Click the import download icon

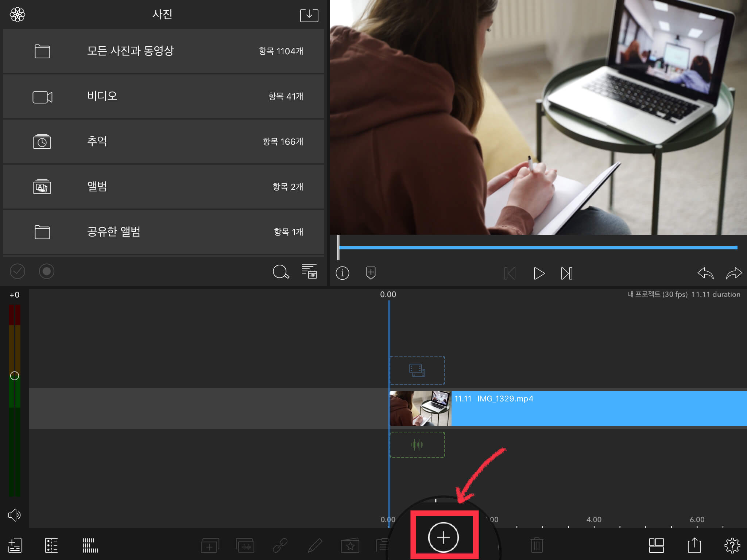(x=309, y=15)
